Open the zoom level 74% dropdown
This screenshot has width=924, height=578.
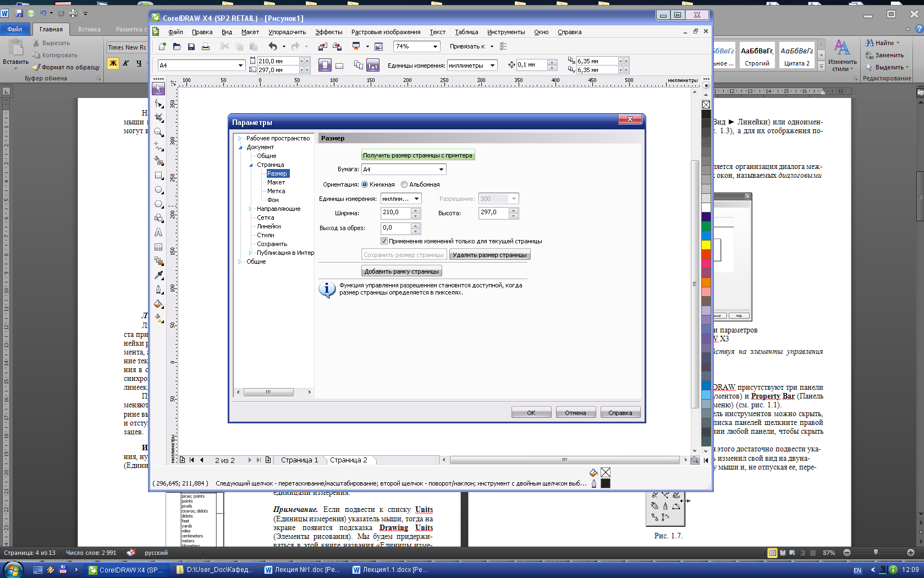click(x=435, y=47)
